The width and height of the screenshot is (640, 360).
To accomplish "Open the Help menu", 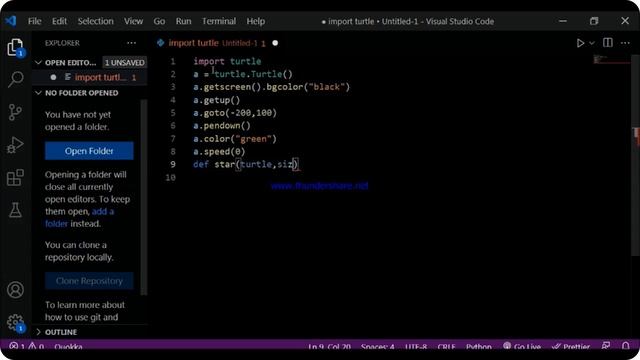I will tap(256, 21).
